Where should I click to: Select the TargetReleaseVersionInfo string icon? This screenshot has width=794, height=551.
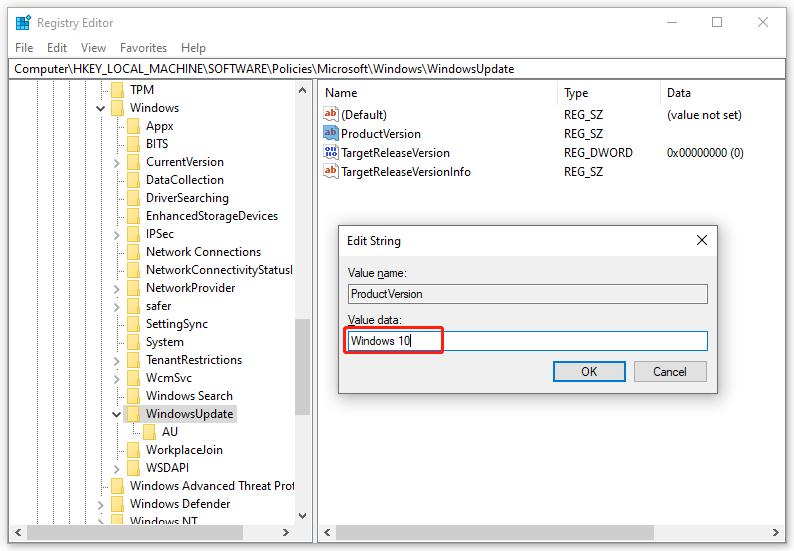coord(331,171)
